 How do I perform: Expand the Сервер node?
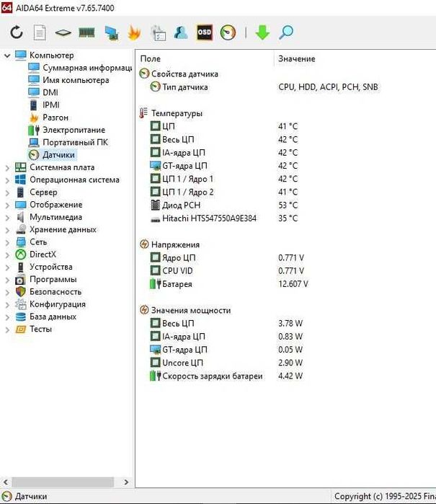(x=7, y=193)
